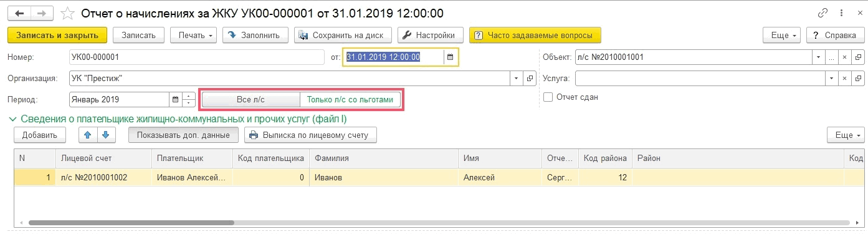Open calendar picker for date field
The image size is (868, 234).
tap(451, 57)
